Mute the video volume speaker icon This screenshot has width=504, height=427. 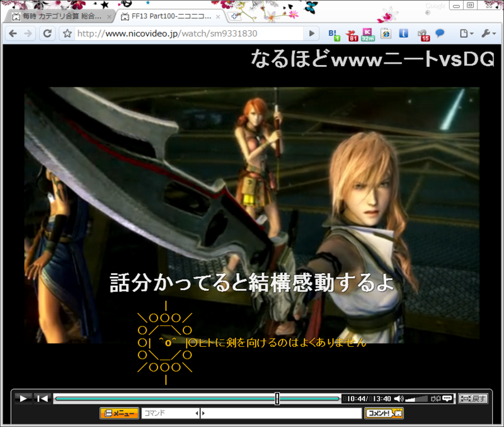click(x=398, y=397)
